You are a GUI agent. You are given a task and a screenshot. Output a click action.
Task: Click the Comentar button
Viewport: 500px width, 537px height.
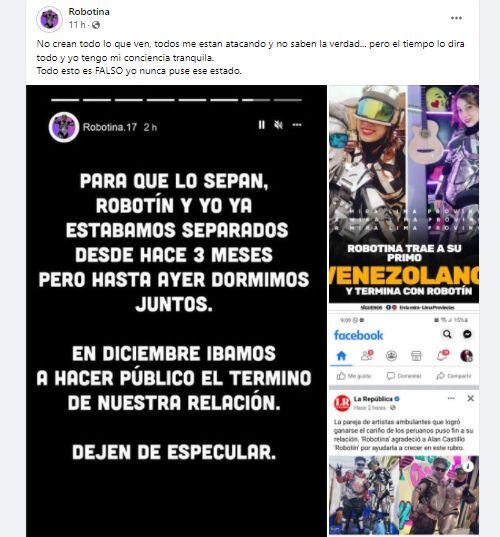404,376
